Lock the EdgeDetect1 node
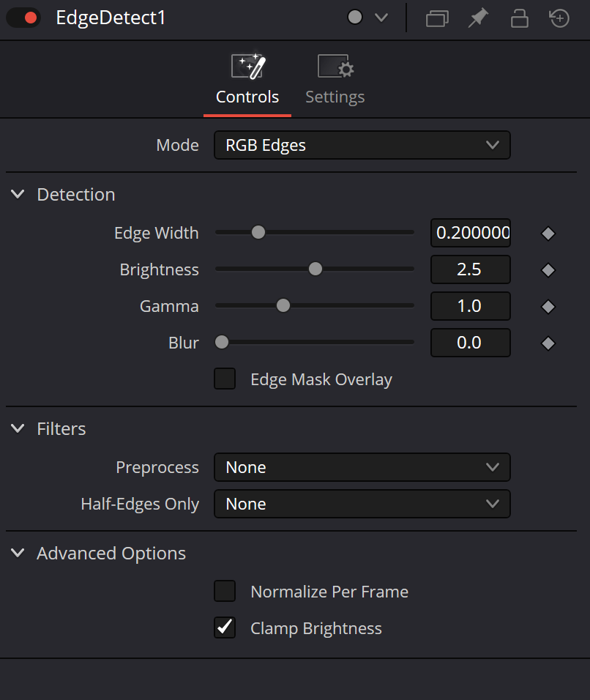The width and height of the screenshot is (590, 700). point(519,19)
